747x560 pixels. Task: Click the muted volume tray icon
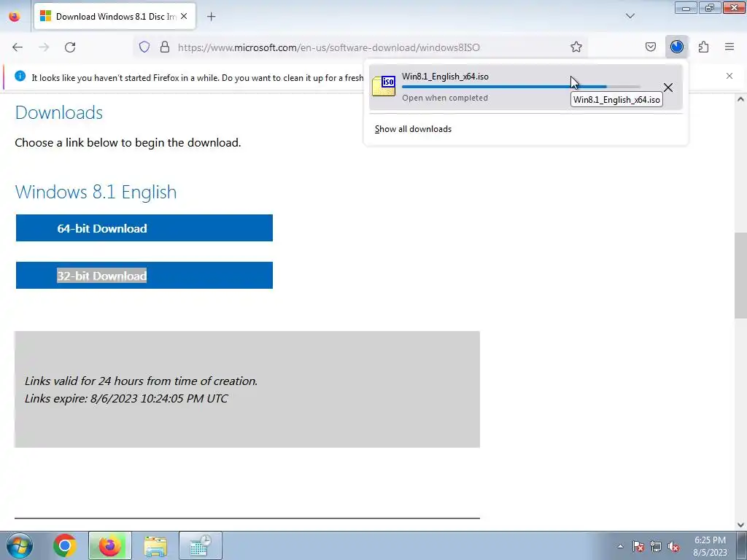673,546
